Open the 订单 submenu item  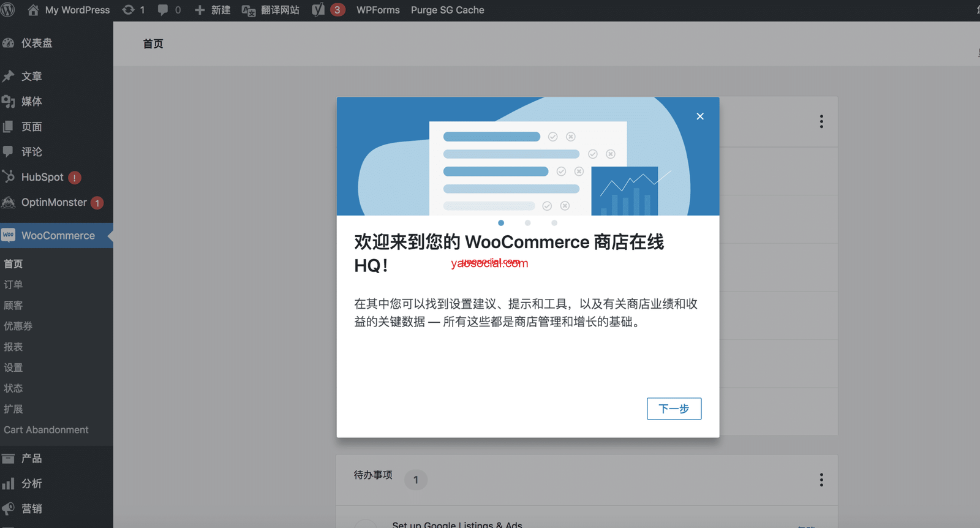point(13,284)
